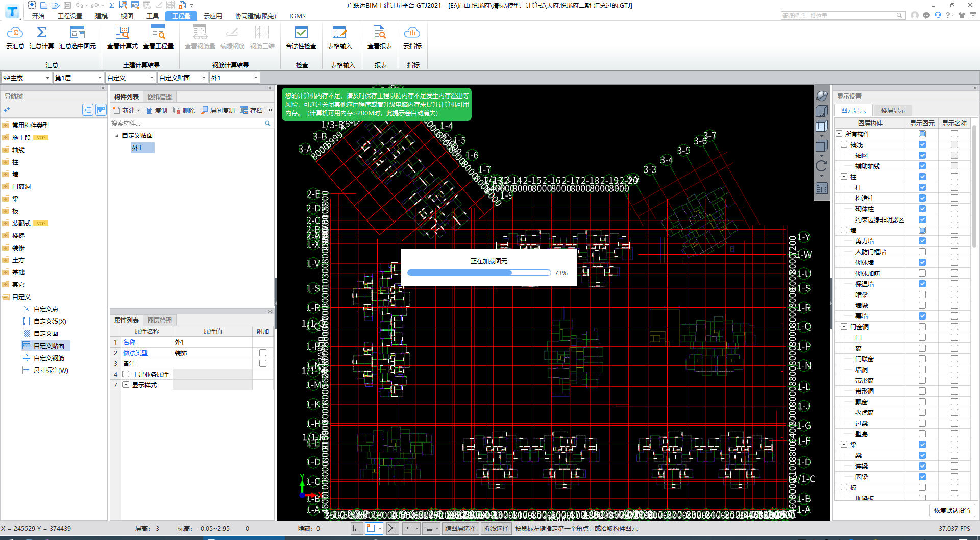The width and height of the screenshot is (980, 540).
Task: Switch to 图纸管理 tab in component list
Action: 160,96
